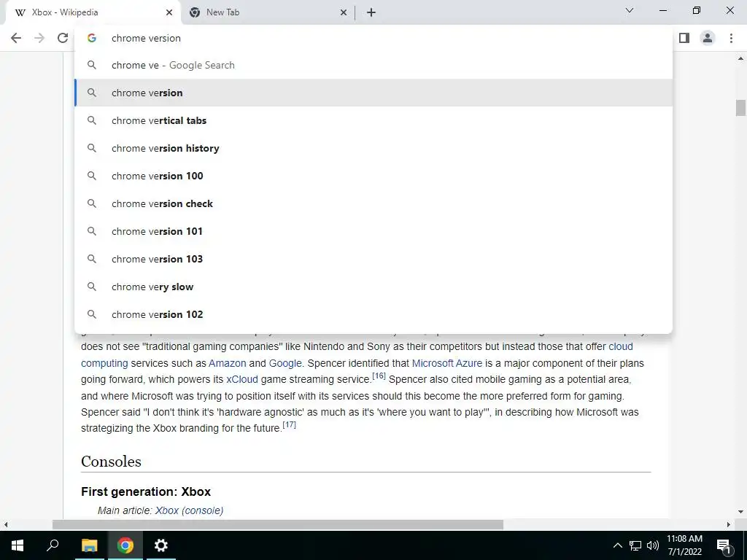This screenshot has height=560, width=747.
Task: Pick the 'chrome version 100' suggestion
Action: [x=373, y=176]
